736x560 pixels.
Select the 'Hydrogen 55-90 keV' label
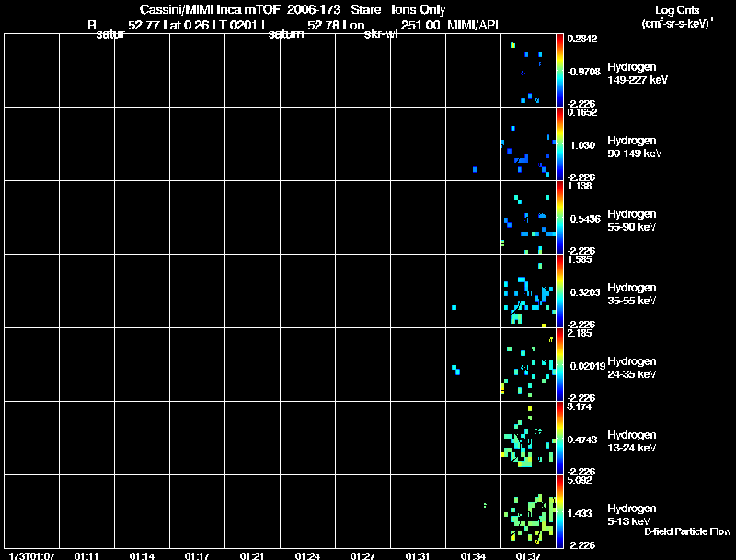(632, 221)
